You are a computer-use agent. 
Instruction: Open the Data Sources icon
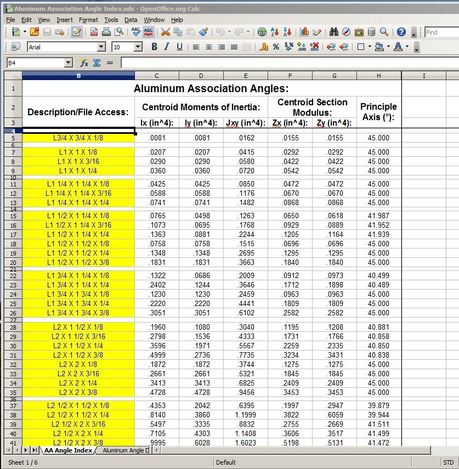tap(371, 32)
